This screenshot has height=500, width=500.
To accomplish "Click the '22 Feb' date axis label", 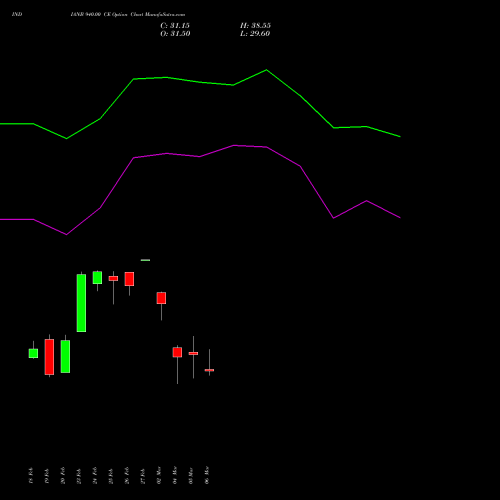I will coord(79,475).
